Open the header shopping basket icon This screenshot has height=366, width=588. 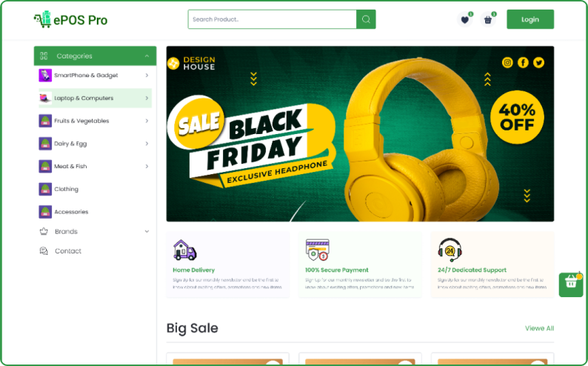coord(488,19)
